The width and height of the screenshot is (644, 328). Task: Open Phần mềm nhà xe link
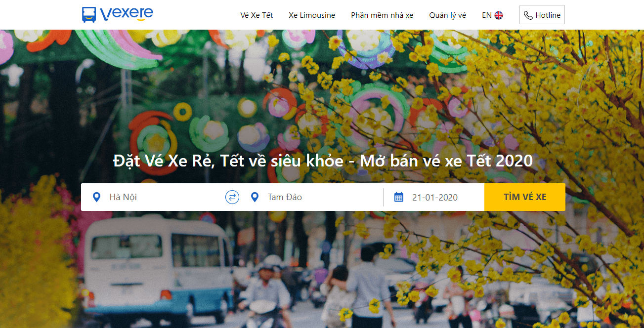click(x=382, y=15)
